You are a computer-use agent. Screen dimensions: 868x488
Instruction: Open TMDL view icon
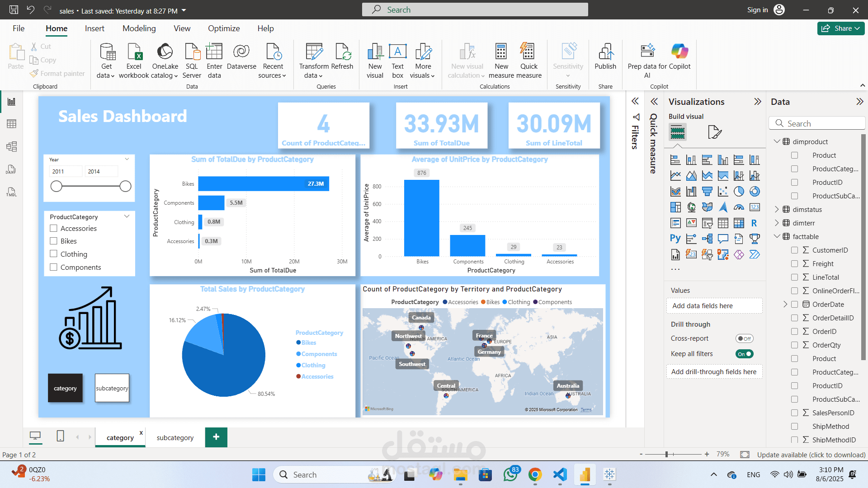[x=11, y=192]
